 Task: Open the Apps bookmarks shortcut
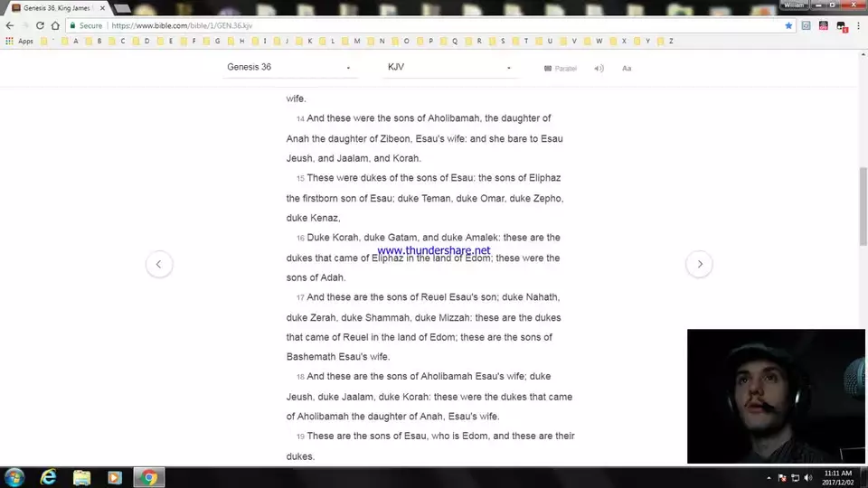(20, 42)
